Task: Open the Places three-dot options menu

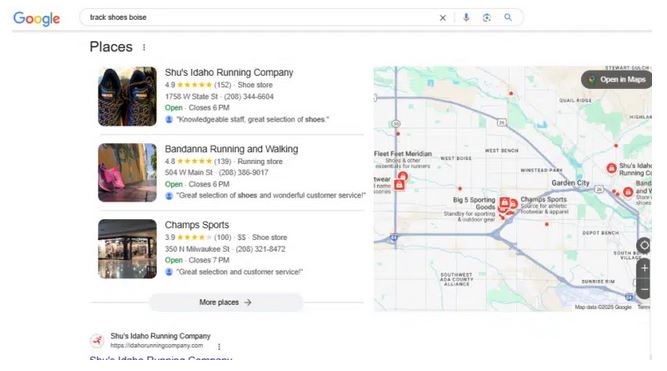Action: (x=144, y=47)
